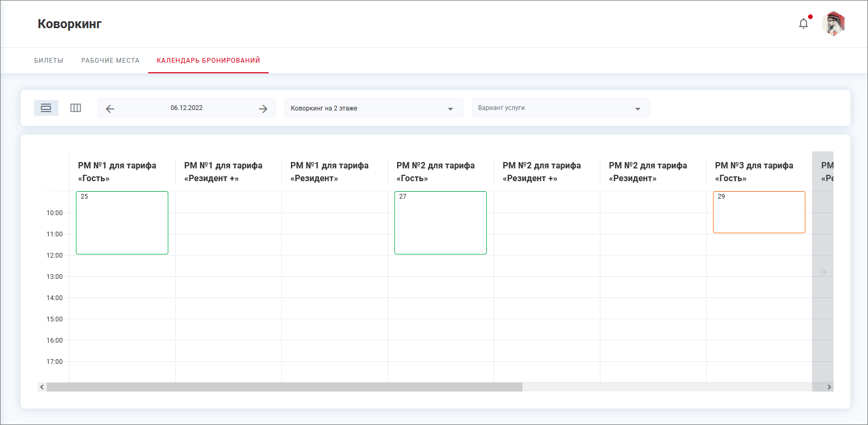The height and width of the screenshot is (425, 868).
Task: Select the «Календарь бронирований» tab
Action: click(x=208, y=61)
